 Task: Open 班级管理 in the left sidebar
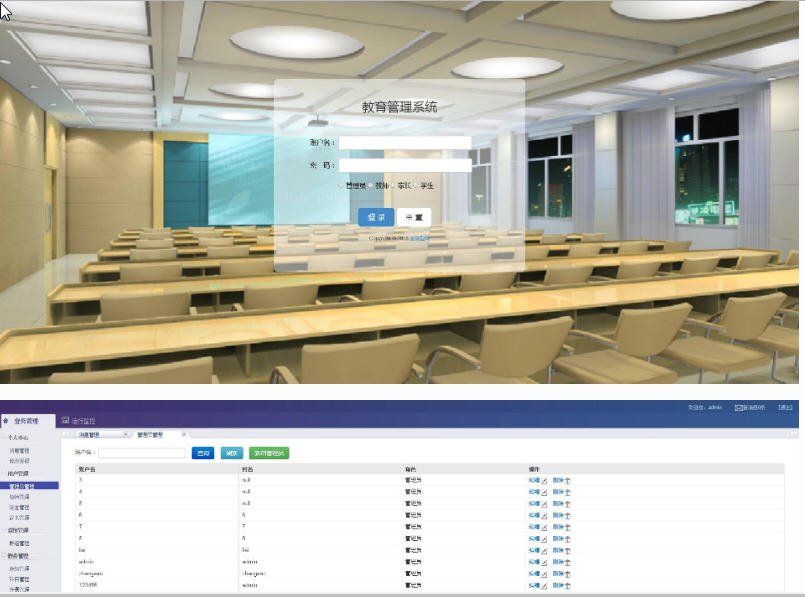coord(20,543)
